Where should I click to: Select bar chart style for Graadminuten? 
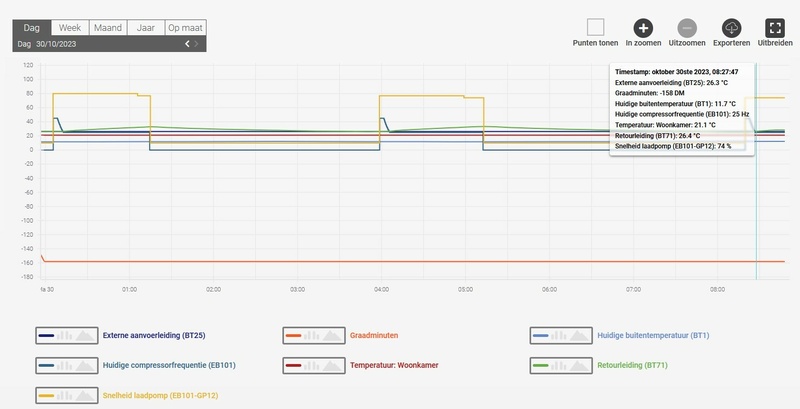coord(311,336)
